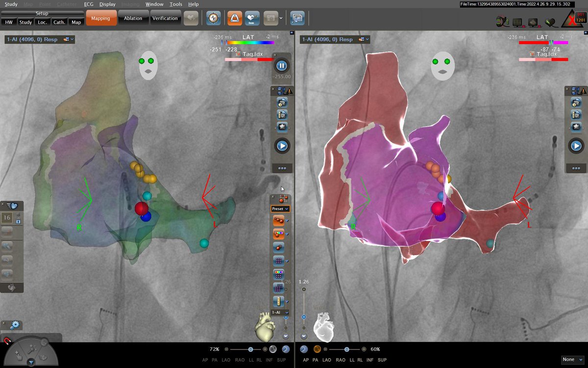Select the purple dot grid icon

tap(278, 261)
